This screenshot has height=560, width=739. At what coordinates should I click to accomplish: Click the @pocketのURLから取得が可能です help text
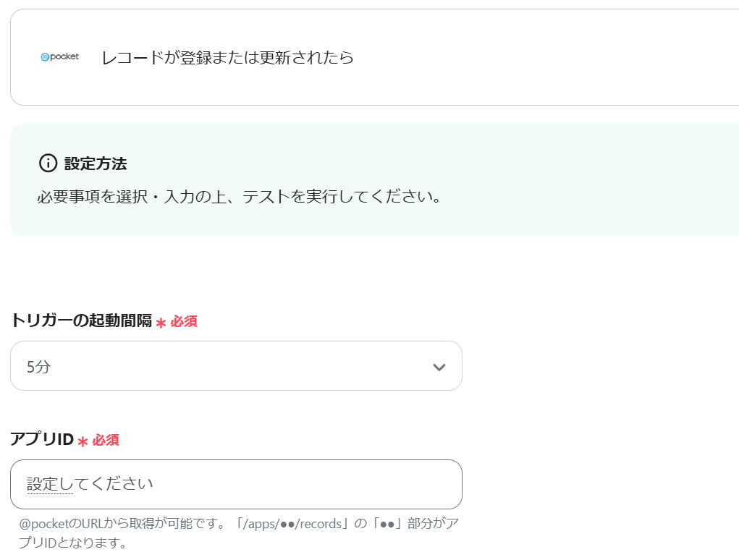pos(239,533)
